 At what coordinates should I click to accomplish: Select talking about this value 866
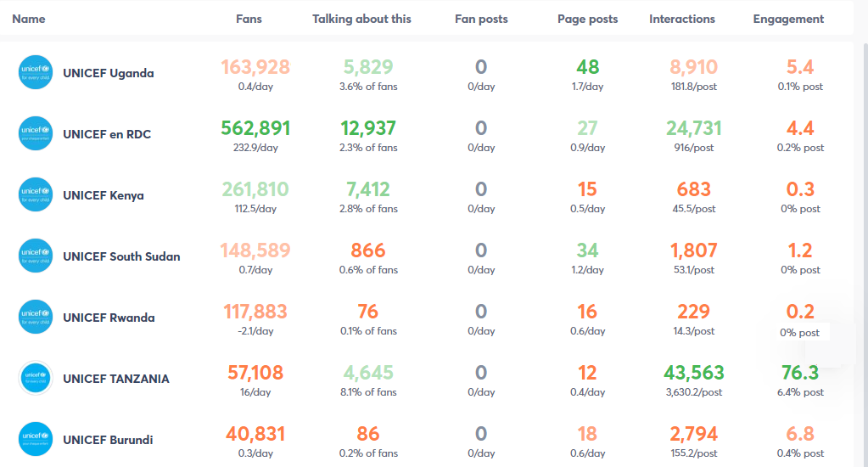point(368,250)
